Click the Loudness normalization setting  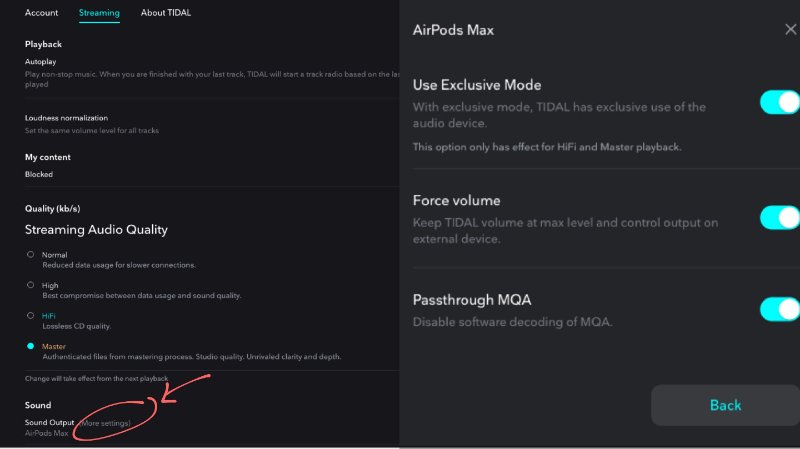(92, 123)
